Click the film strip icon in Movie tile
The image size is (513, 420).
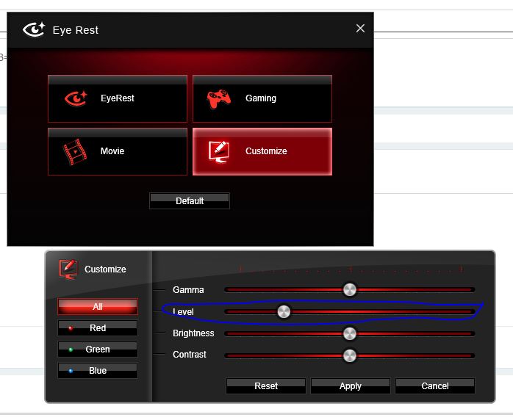click(75, 152)
